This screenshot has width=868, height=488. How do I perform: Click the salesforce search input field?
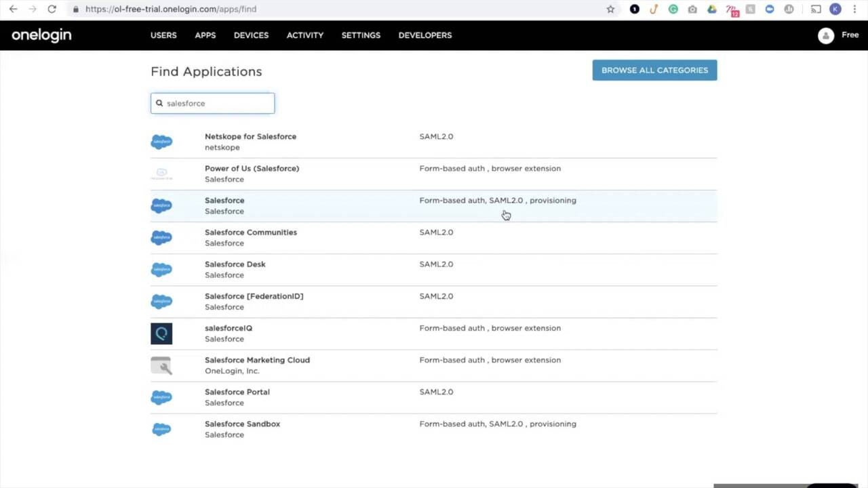217,104
